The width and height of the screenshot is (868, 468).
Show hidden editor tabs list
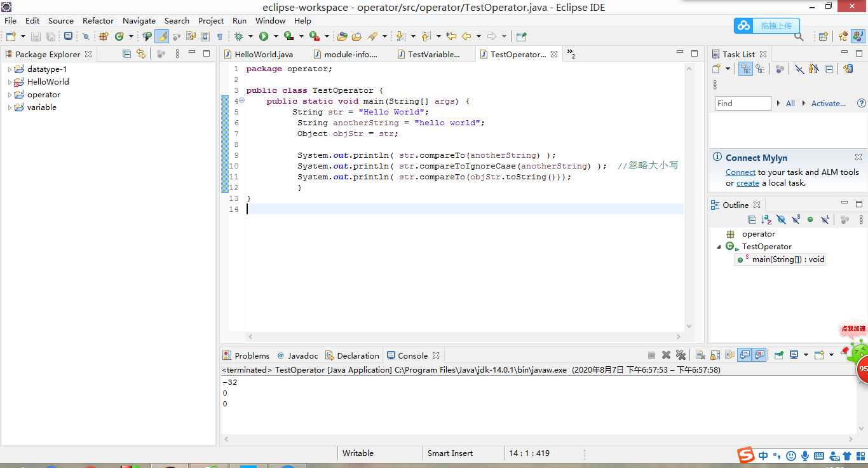(571, 54)
